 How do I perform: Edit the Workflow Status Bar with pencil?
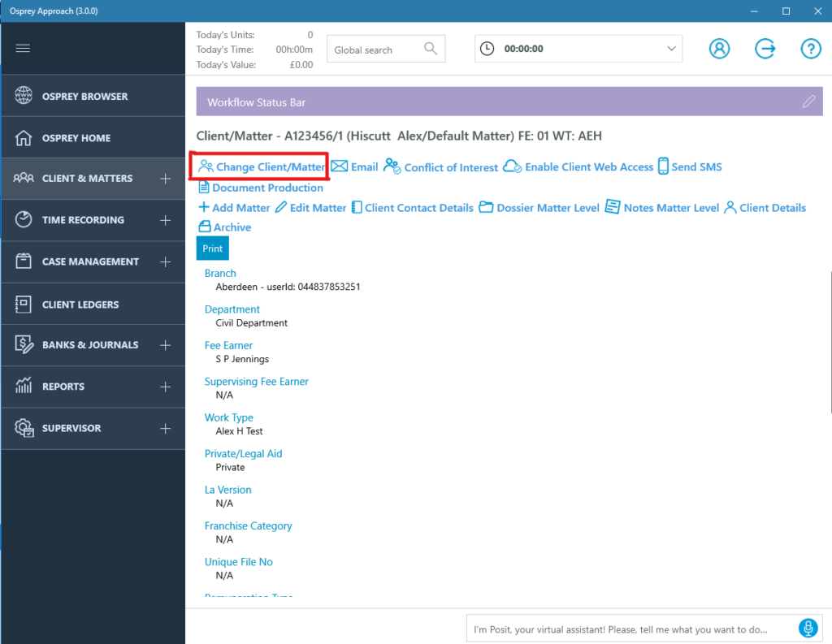coord(808,102)
